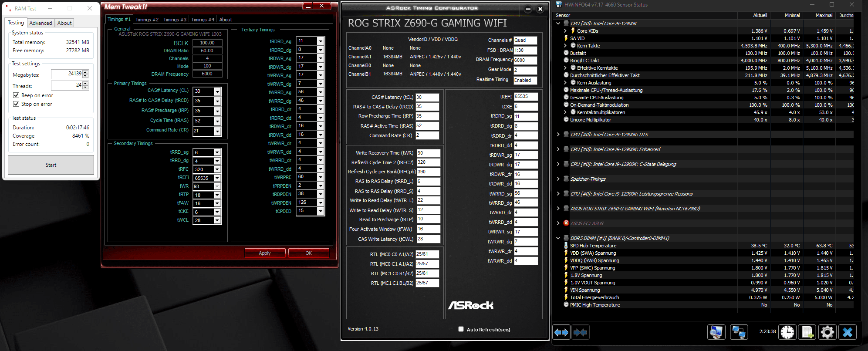Screen dimensions: 868x351
Task: Select Timings #4 tab in MemTweakIt
Action: [203, 20]
